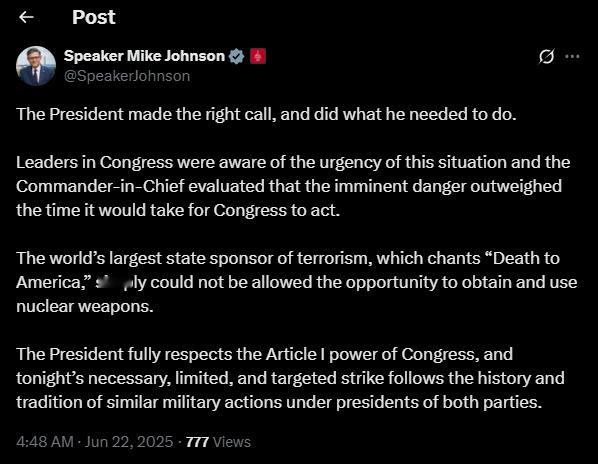598x464 pixels.
Task: Click the Grok slashed-circle icon
Action: point(546,57)
